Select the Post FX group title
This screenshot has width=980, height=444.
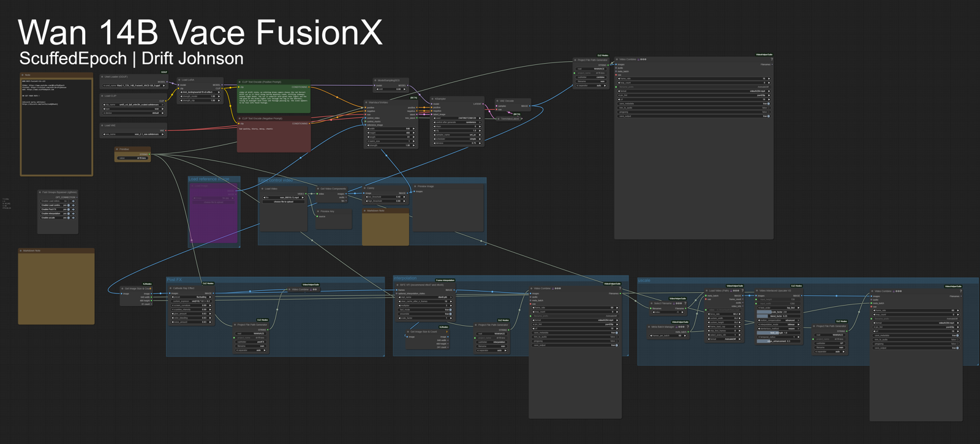pyautogui.click(x=175, y=280)
